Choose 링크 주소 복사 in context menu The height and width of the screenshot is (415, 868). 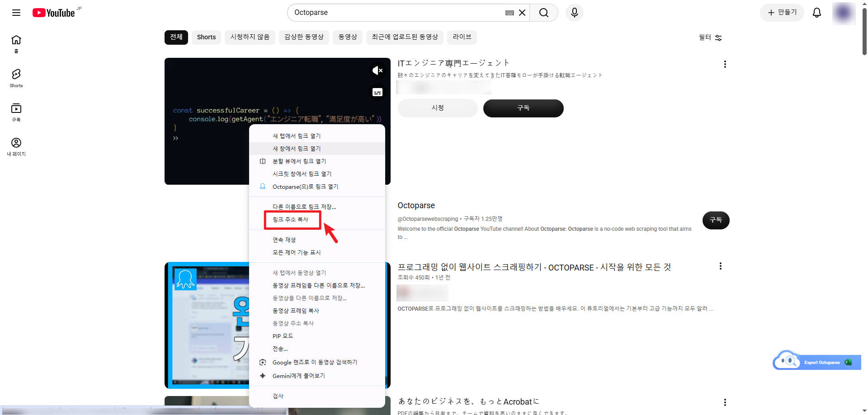tap(317, 219)
